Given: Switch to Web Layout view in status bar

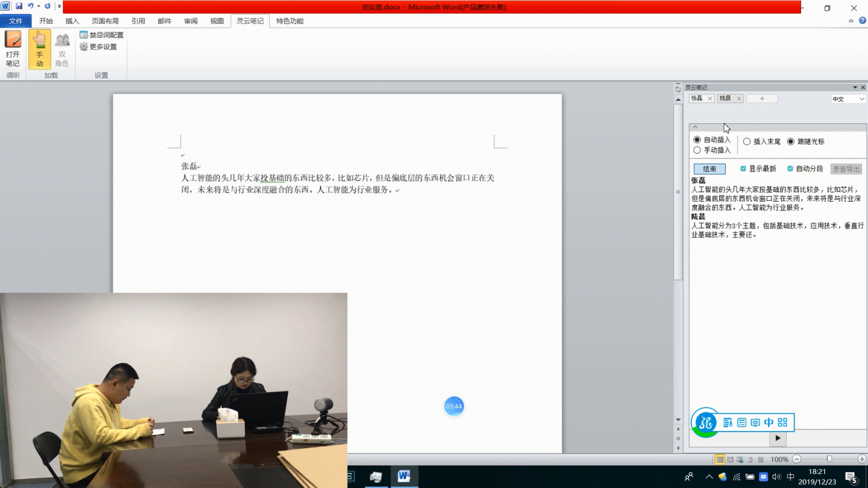Looking at the screenshot, I should click(x=740, y=459).
